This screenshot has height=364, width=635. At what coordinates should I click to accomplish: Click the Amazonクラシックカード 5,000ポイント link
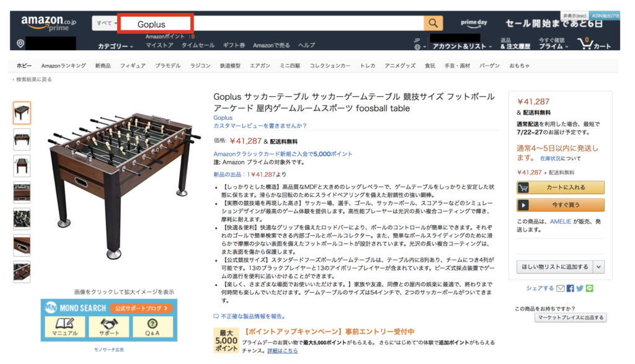click(x=283, y=154)
